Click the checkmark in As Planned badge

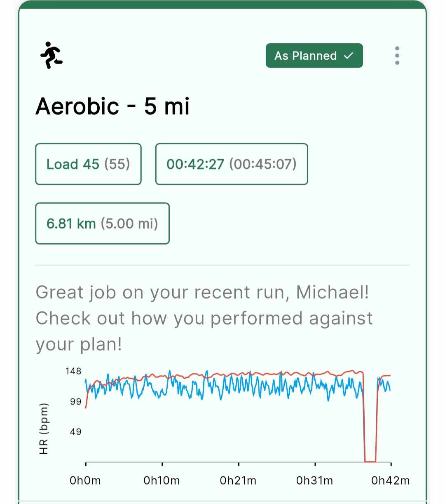pyautogui.click(x=349, y=56)
